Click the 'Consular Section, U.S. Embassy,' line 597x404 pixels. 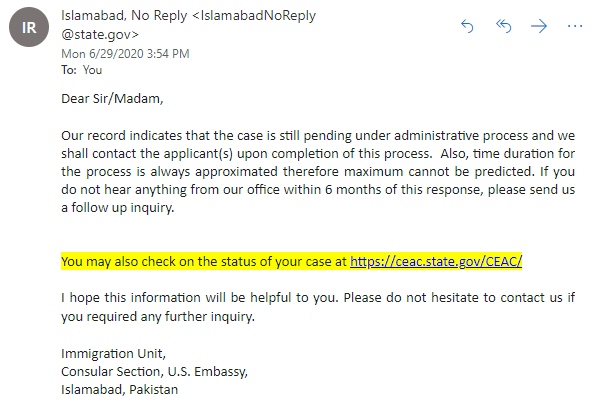[155, 372]
